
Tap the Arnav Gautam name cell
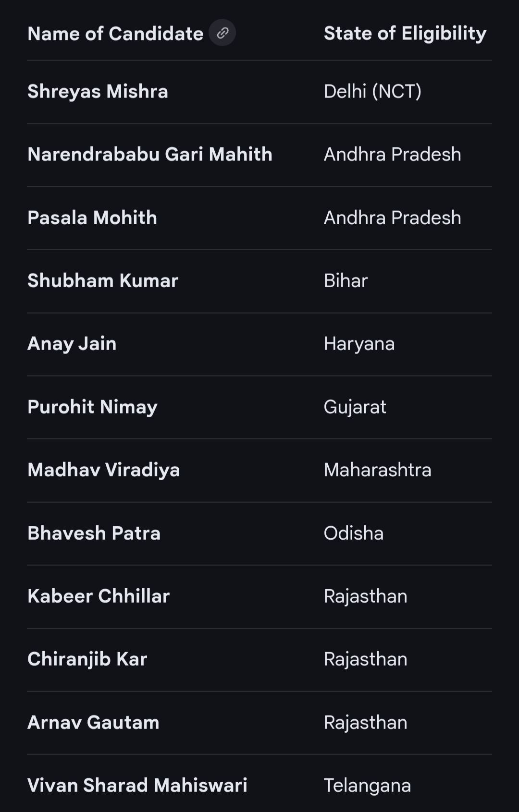pos(93,722)
